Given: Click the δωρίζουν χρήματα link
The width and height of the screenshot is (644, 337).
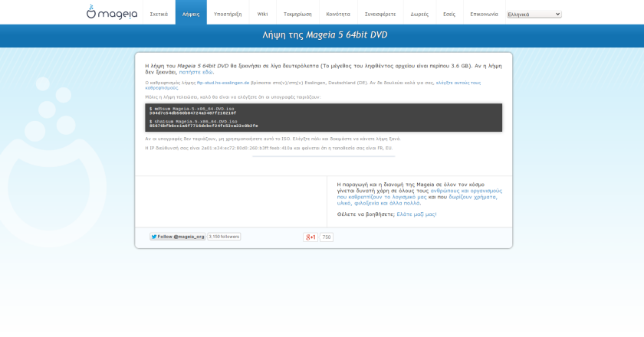Looking at the screenshot, I should click(472, 197).
